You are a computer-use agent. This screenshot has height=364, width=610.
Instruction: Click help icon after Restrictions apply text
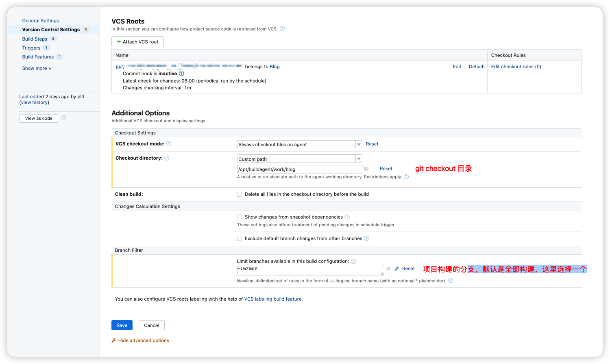click(x=406, y=177)
